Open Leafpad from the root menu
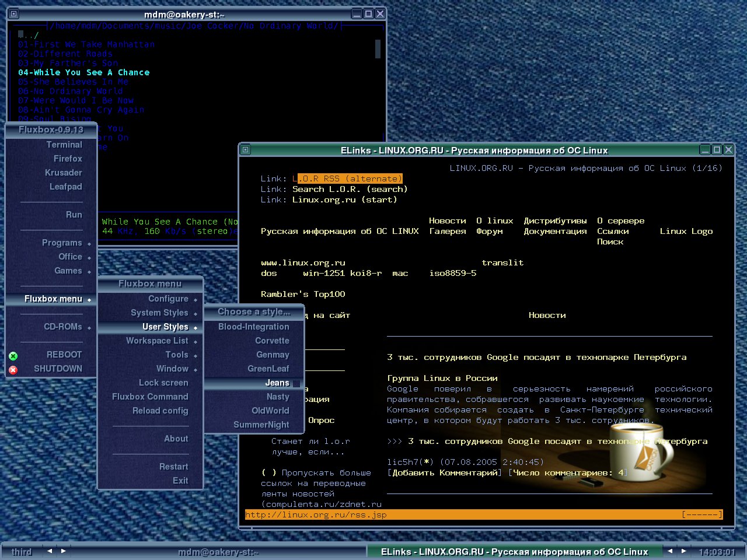The width and height of the screenshot is (747, 560). (x=51, y=187)
